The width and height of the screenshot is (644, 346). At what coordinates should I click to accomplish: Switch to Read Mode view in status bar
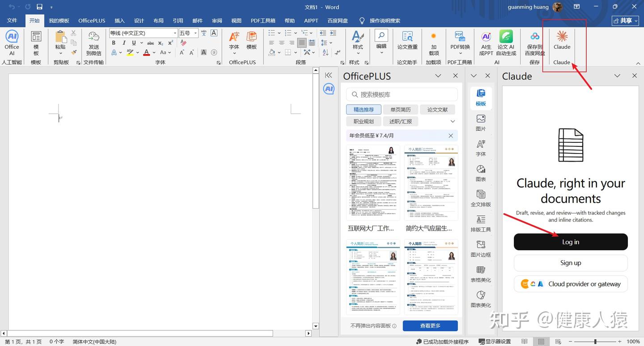coord(525,342)
